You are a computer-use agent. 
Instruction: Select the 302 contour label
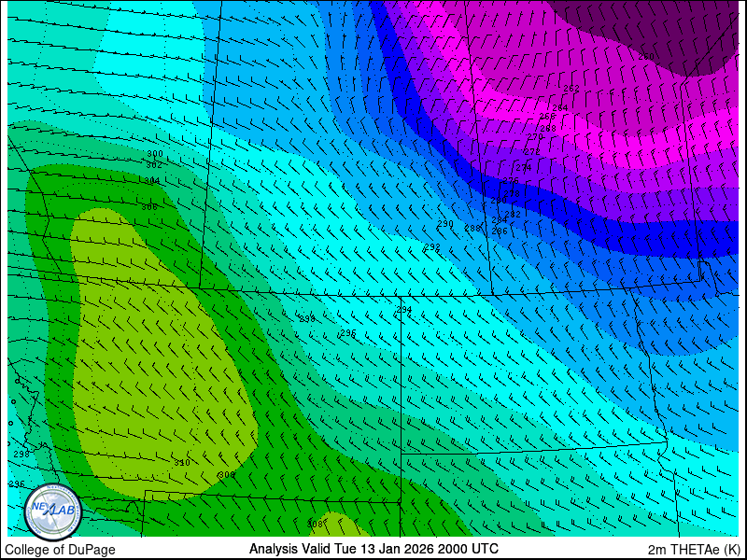tap(154, 165)
